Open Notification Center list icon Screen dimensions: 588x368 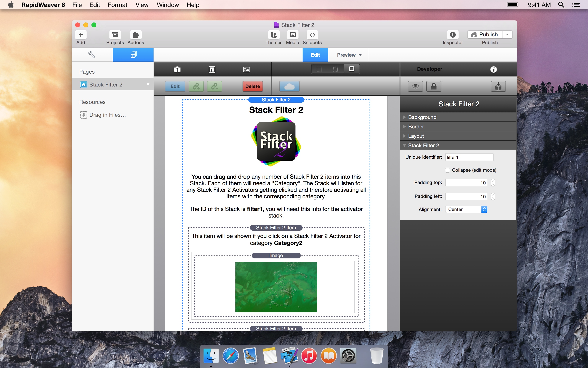[x=576, y=5]
